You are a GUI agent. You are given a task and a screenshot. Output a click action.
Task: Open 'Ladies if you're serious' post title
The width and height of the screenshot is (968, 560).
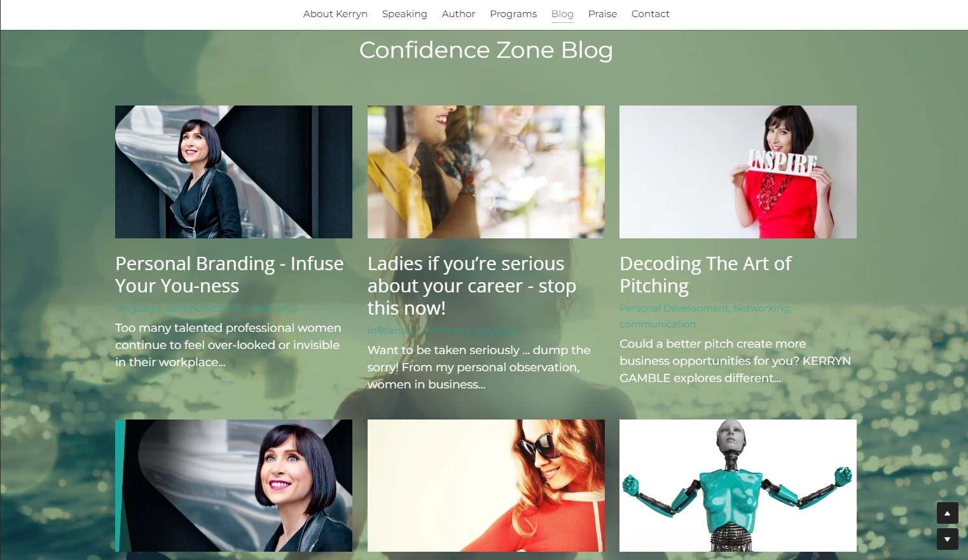(x=472, y=285)
